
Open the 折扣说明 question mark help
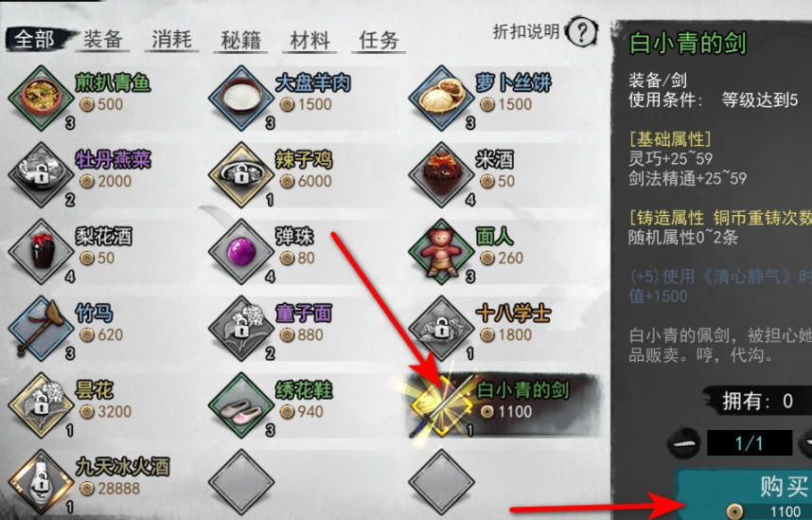[x=581, y=32]
